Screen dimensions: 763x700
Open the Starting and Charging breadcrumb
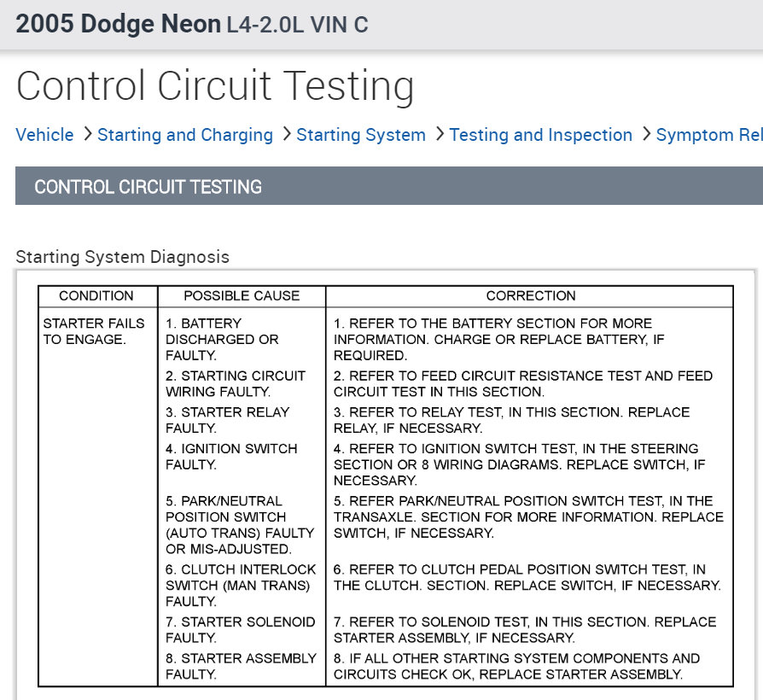pos(185,135)
